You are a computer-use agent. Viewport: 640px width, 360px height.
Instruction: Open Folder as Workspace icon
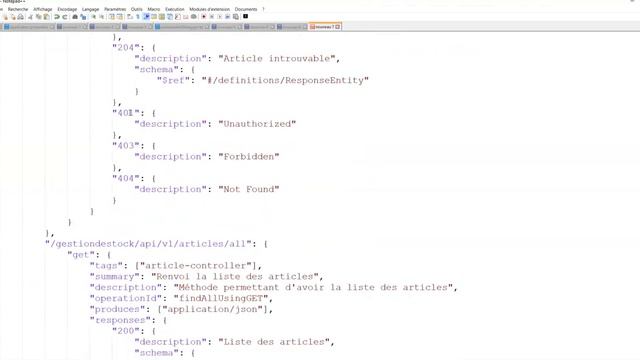click(x=186, y=17)
